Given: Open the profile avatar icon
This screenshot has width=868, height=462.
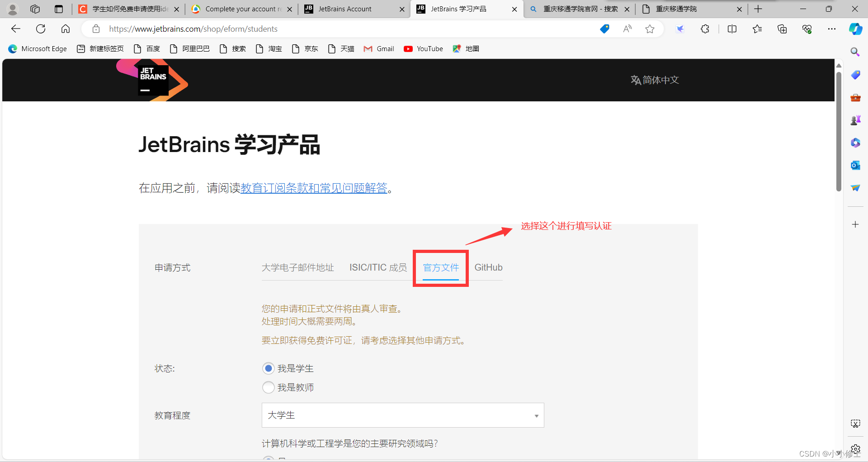Looking at the screenshot, I should point(13,9).
